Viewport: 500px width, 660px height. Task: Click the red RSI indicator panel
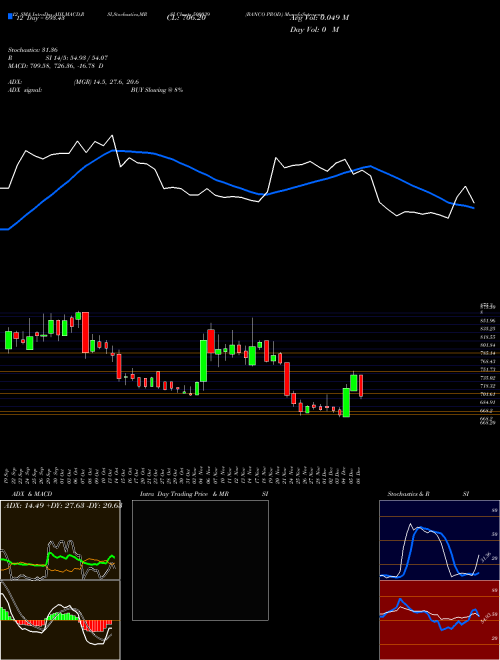(439, 620)
